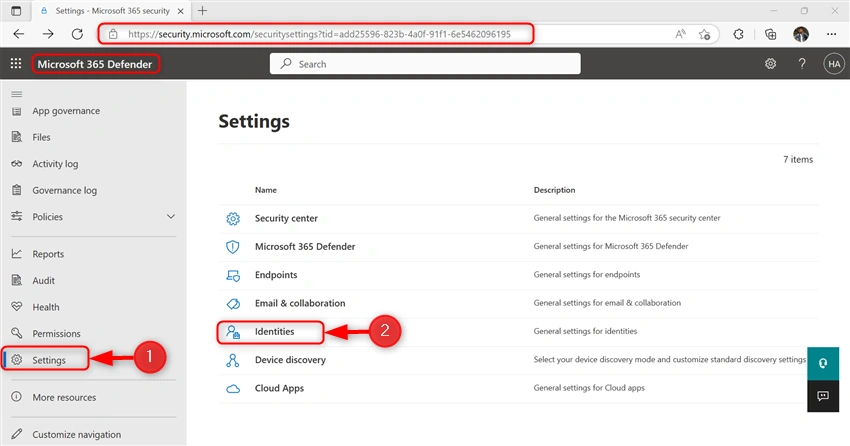Click the Reports chart icon

(17, 254)
